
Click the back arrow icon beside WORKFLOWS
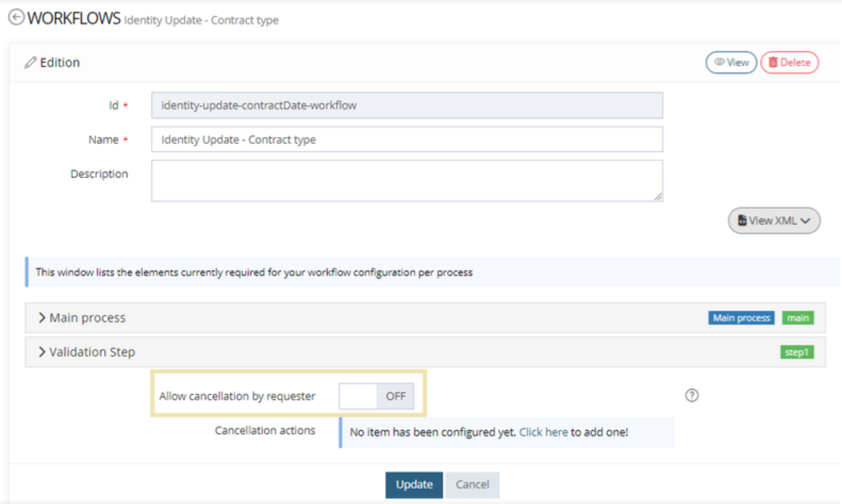[16, 18]
